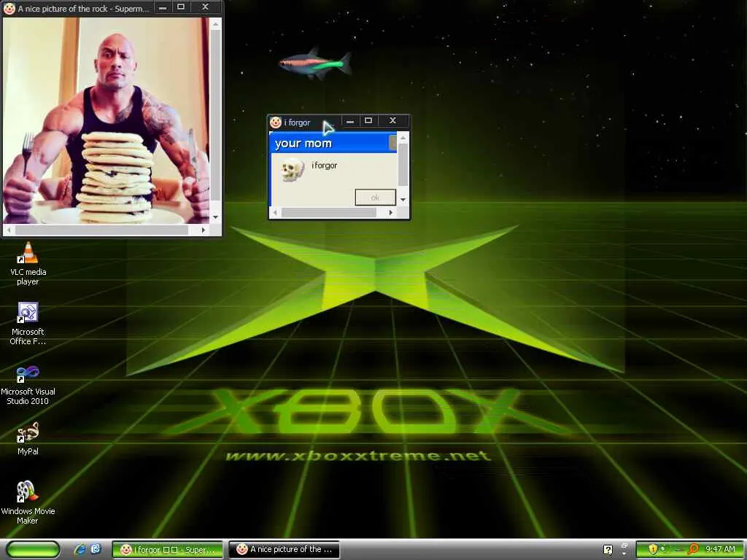Open the Microsoft Office F... desktop shortcut
747x560 pixels.
pyautogui.click(x=28, y=323)
